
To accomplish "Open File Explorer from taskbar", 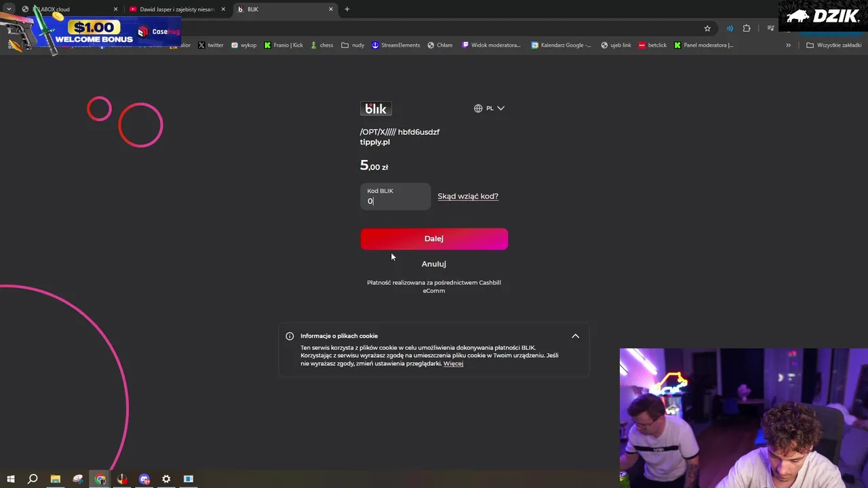I will pos(56,479).
